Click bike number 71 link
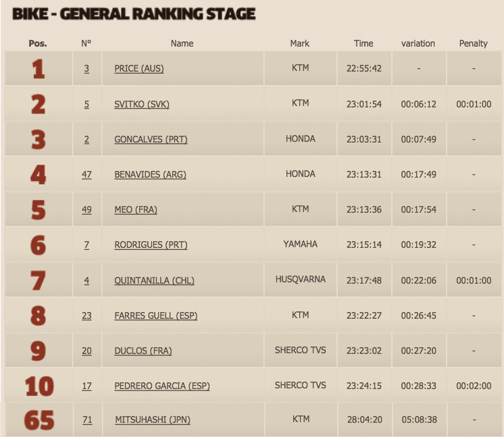The width and height of the screenshot is (504, 437). pyautogui.click(x=87, y=419)
